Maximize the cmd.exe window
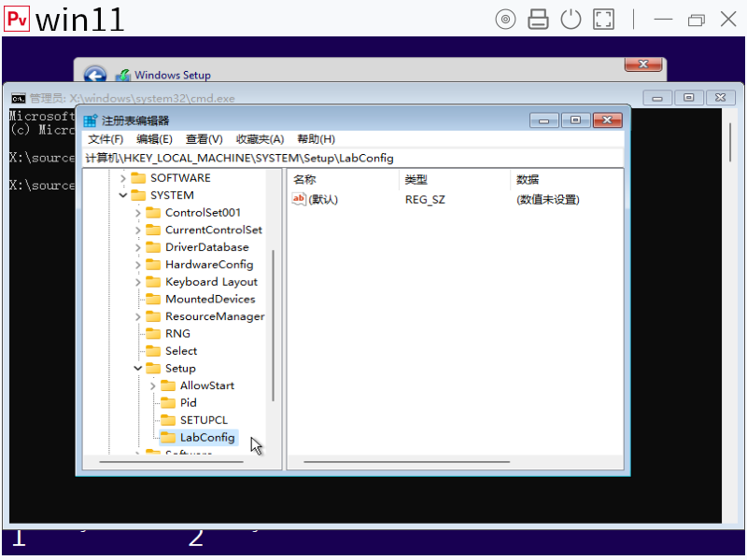This screenshot has height=560, width=747. [688, 98]
